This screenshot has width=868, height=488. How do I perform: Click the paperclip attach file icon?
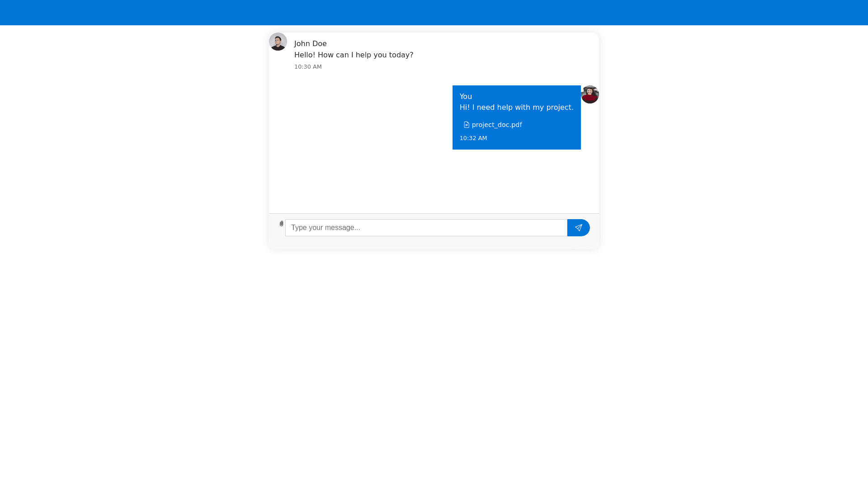coord(281,224)
